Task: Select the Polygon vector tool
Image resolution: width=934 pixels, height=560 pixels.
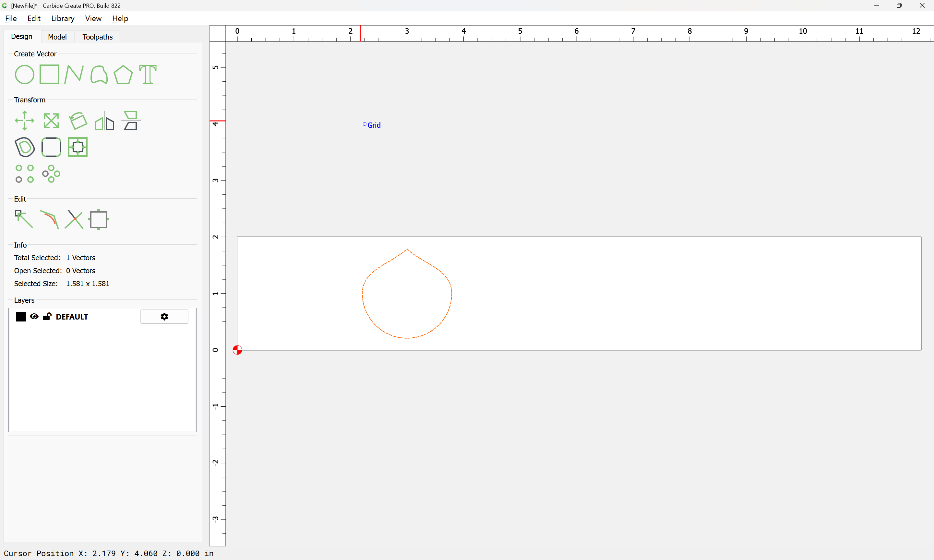Action: point(123,74)
